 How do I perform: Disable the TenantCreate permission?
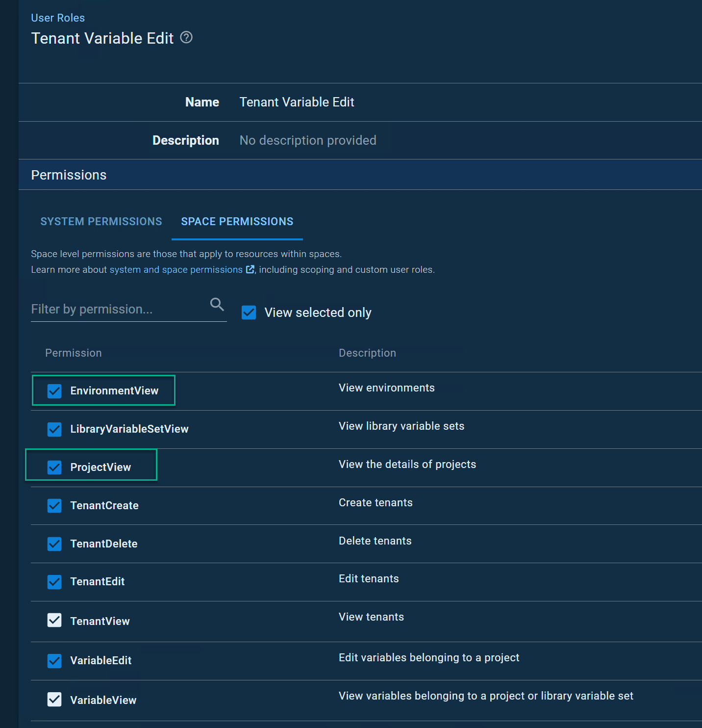click(54, 505)
